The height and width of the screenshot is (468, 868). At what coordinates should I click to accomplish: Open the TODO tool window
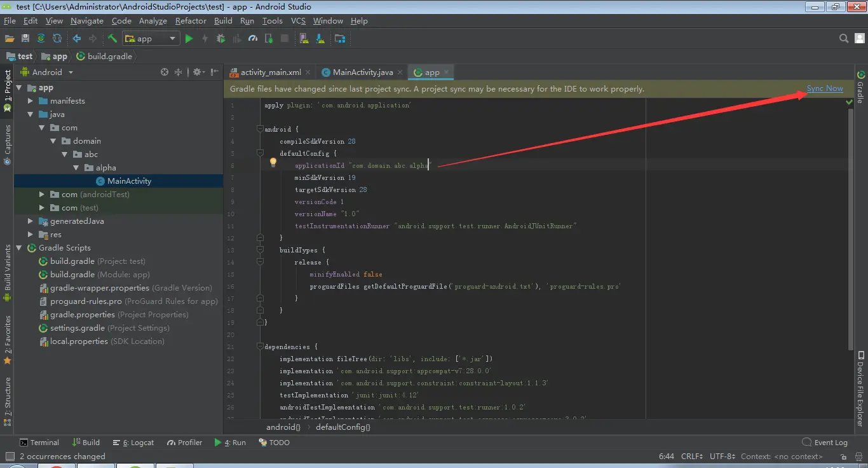click(x=275, y=443)
